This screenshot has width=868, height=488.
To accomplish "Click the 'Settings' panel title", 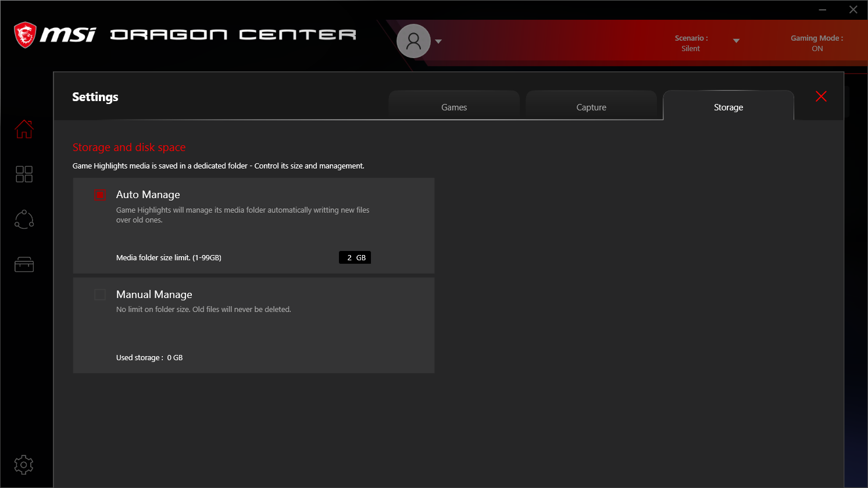I will (x=95, y=97).
